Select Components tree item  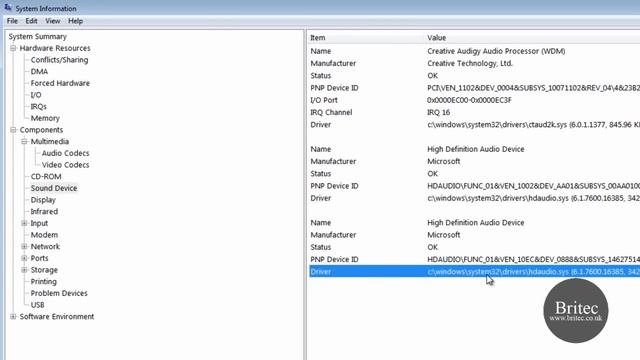(41, 130)
